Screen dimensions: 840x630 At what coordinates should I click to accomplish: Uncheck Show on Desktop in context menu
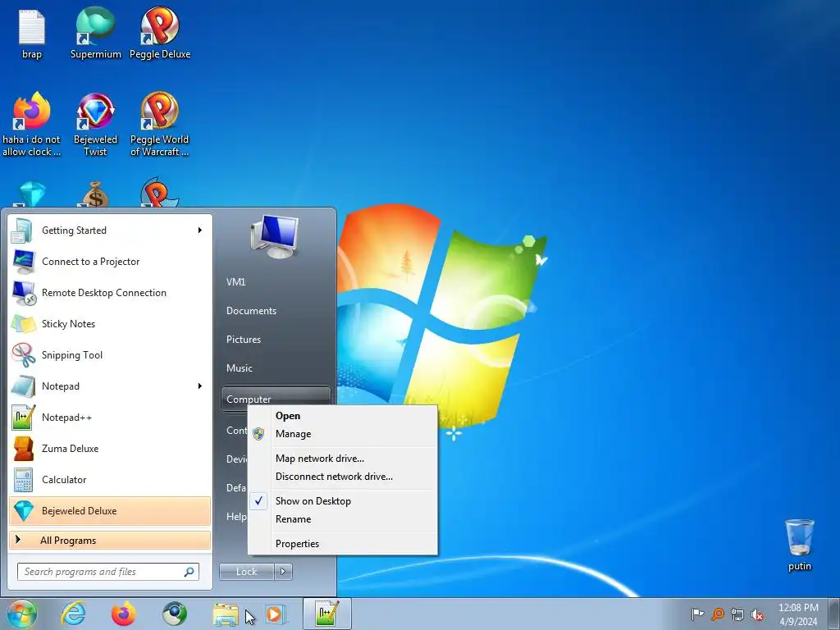[x=343, y=501]
